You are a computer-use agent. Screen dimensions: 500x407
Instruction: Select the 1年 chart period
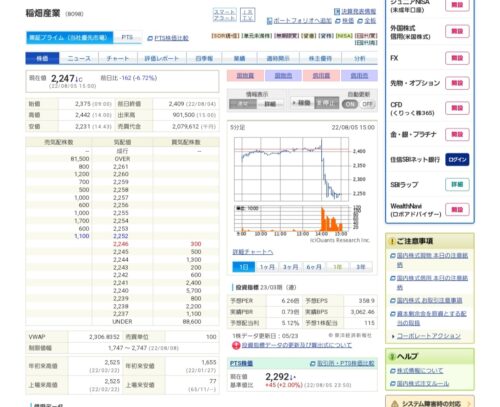tap(337, 267)
